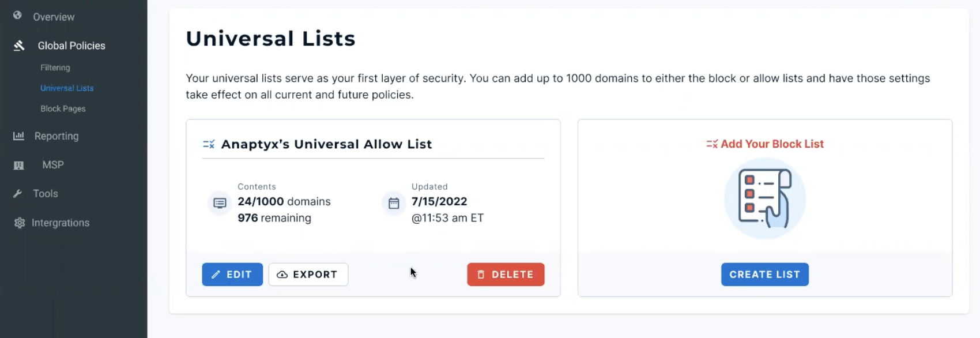980x338 pixels.
Task: Click the calendar icon beside Updated date
Action: point(394,203)
